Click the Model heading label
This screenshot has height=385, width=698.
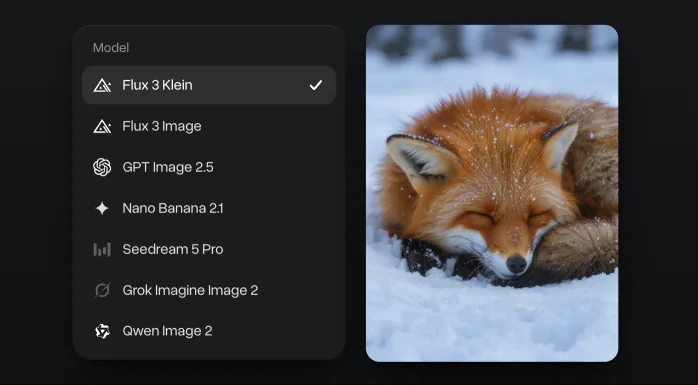tap(111, 48)
